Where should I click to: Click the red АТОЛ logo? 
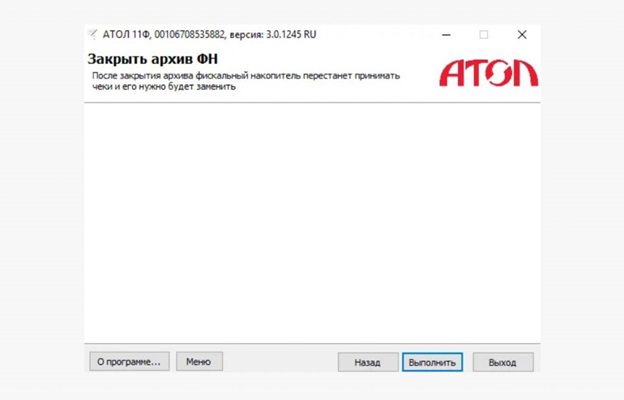(488, 73)
